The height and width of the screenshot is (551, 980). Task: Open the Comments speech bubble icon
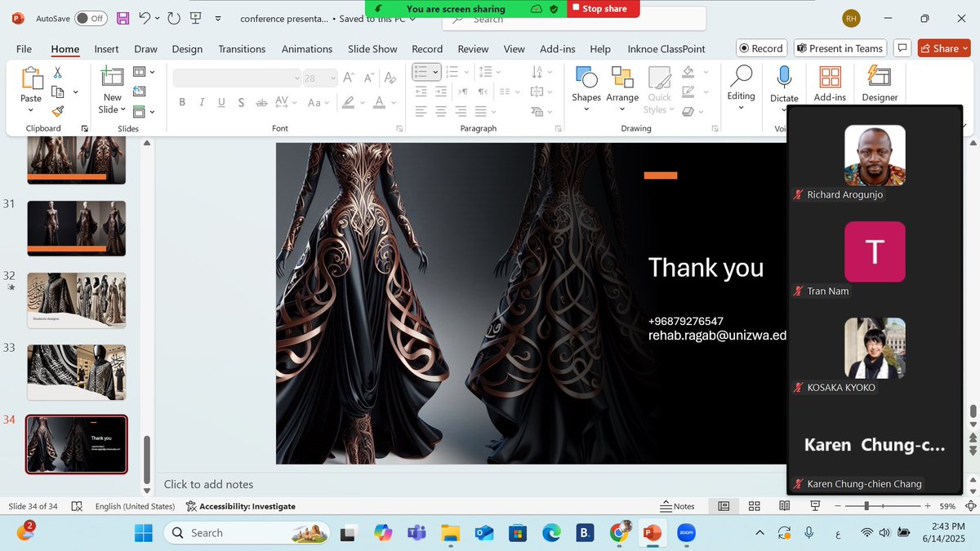tap(902, 48)
